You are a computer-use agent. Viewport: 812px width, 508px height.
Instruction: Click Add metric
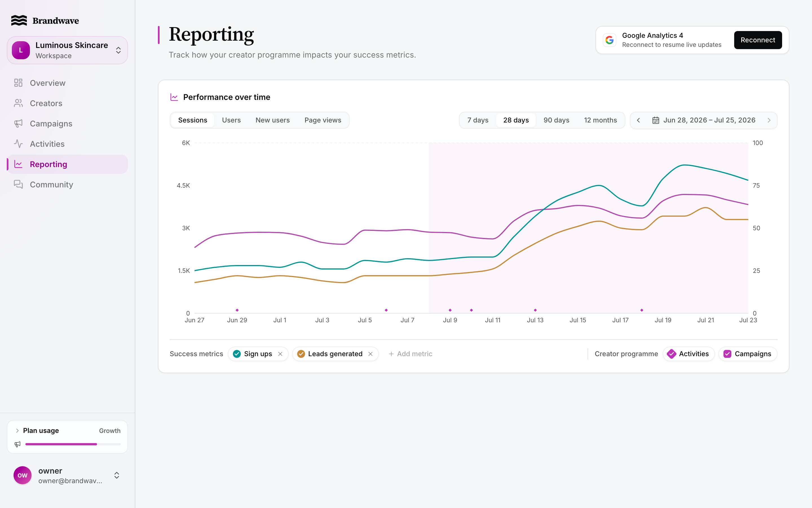[x=410, y=354]
